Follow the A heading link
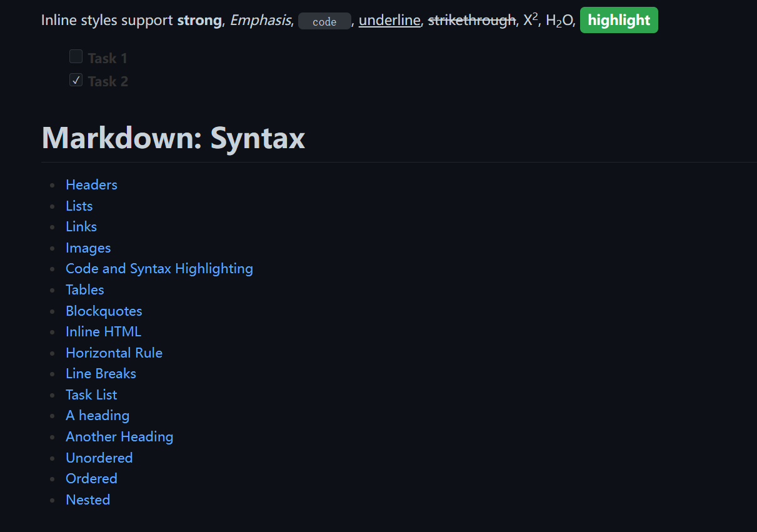This screenshot has height=532, width=757. 98,415
